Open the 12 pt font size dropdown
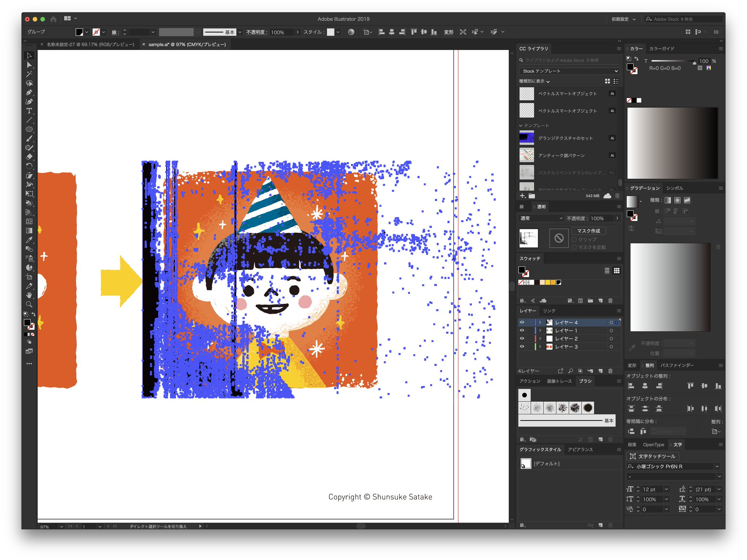The width and height of the screenshot is (747, 560). coord(666,489)
